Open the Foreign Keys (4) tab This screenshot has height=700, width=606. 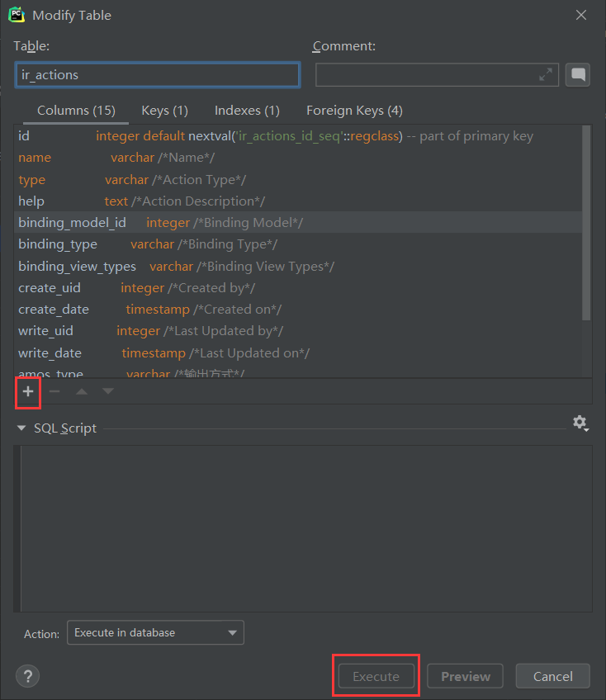[x=354, y=111]
